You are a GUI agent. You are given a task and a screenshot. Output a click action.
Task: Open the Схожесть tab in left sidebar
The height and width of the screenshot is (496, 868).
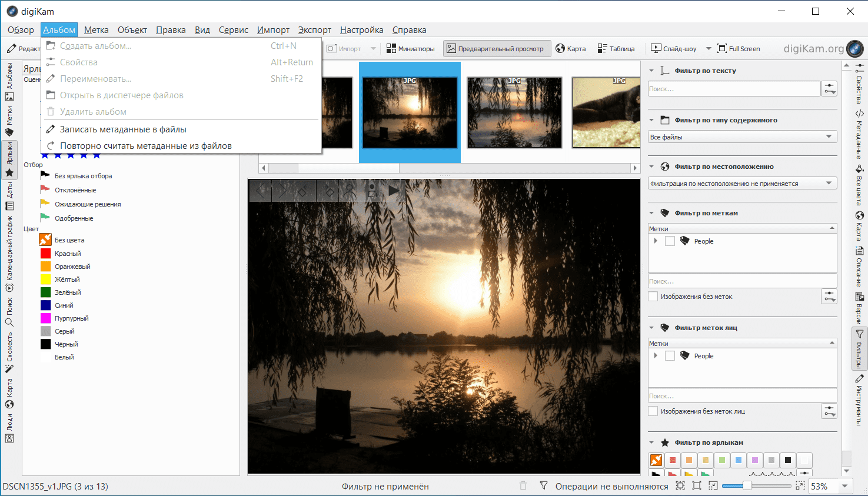pos(9,353)
